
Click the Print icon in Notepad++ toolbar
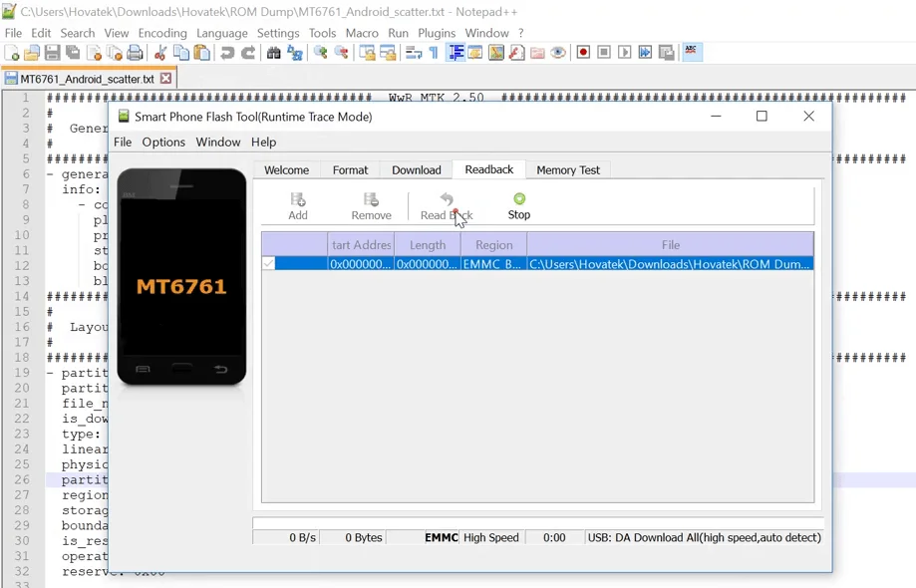135,53
